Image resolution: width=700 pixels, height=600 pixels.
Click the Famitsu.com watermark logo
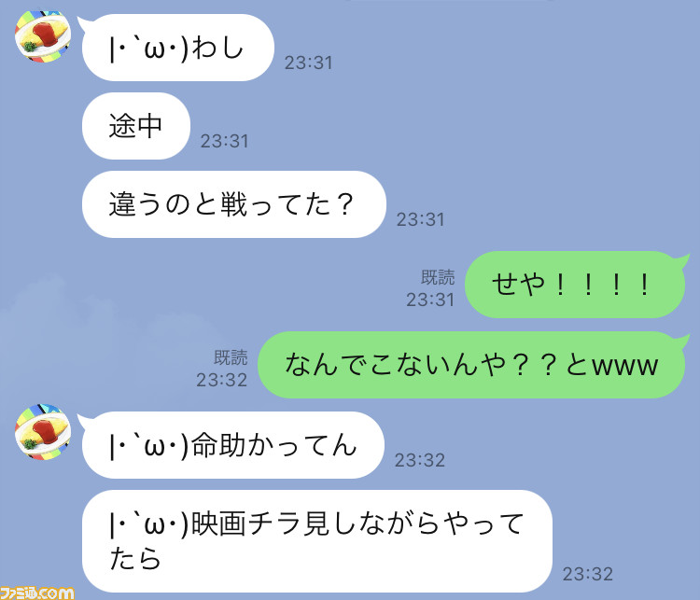tap(36, 593)
